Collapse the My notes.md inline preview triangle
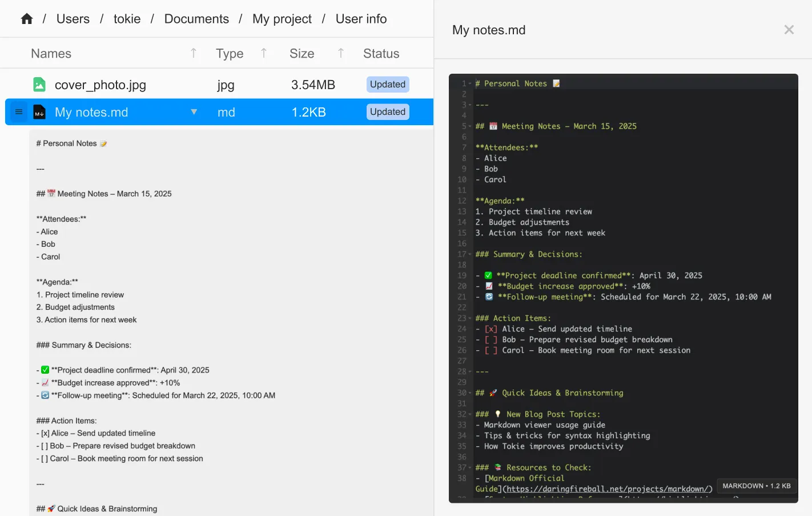The image size is (812, 516). [194, 112]
